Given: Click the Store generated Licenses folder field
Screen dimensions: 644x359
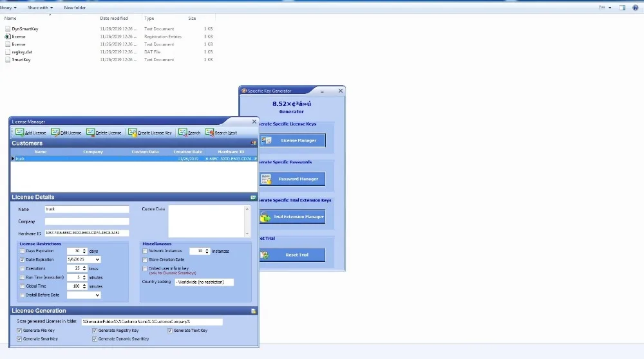Looking at the screenshot, I should (x=152, y=322).
